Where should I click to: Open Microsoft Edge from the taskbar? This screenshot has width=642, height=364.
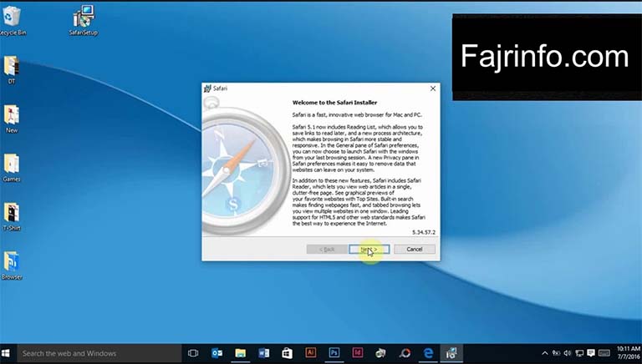click(x=428, y=353)
